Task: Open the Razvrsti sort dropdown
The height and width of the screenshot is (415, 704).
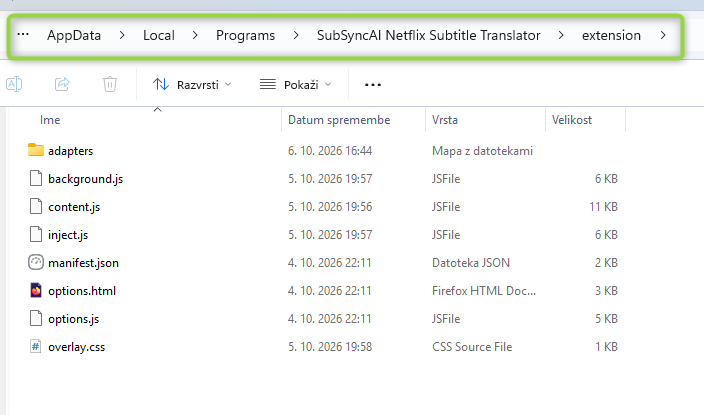Action: tap(192, 84)
